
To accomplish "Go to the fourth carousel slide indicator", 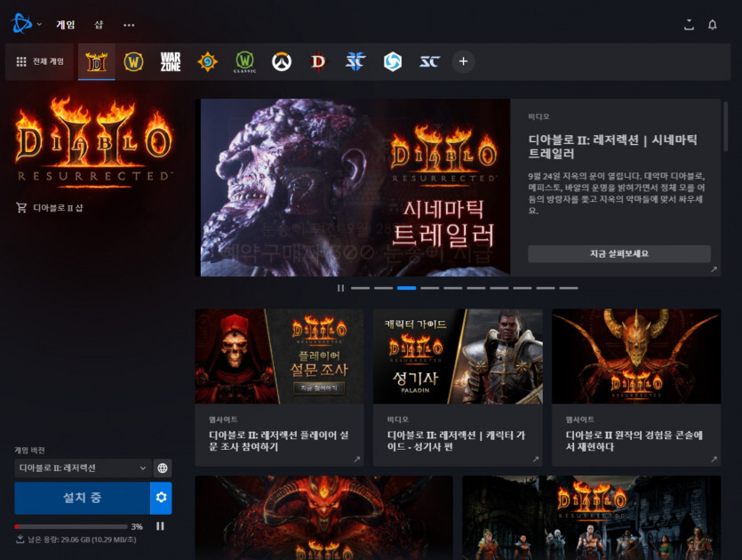I will [430, 288].
